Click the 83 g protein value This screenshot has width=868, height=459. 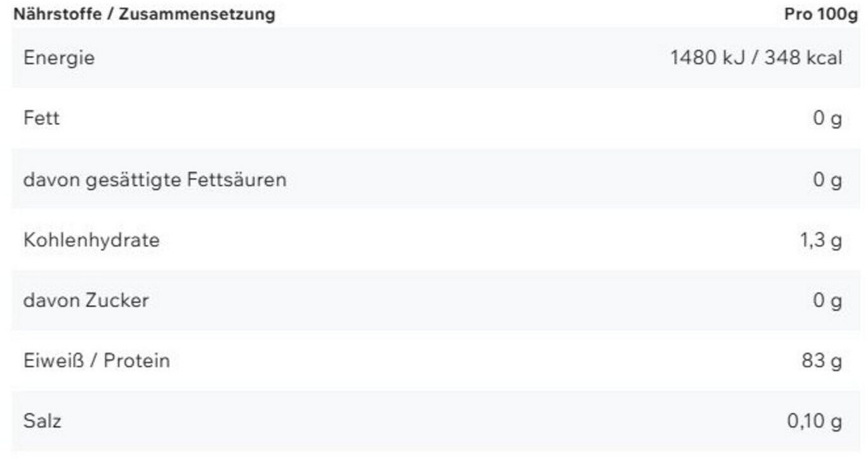[822, 361]
